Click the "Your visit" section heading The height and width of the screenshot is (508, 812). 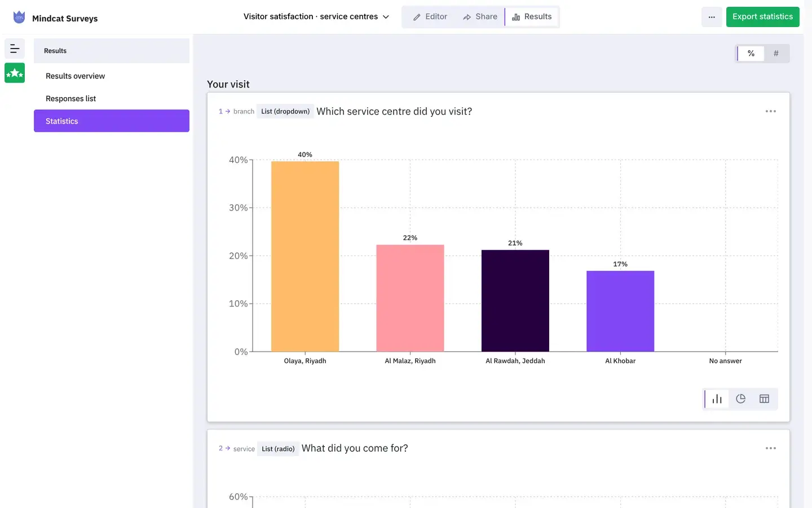[228, 84]
